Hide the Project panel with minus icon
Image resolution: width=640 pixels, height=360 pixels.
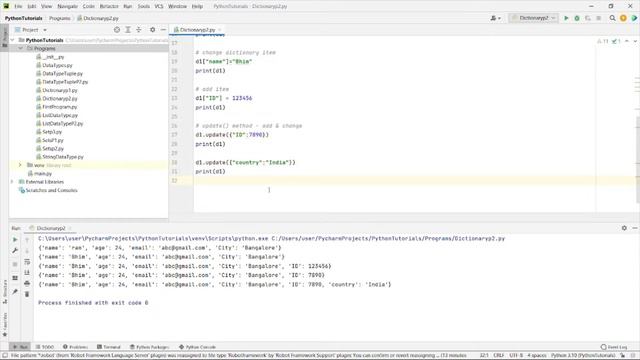(x=163, y=30)
